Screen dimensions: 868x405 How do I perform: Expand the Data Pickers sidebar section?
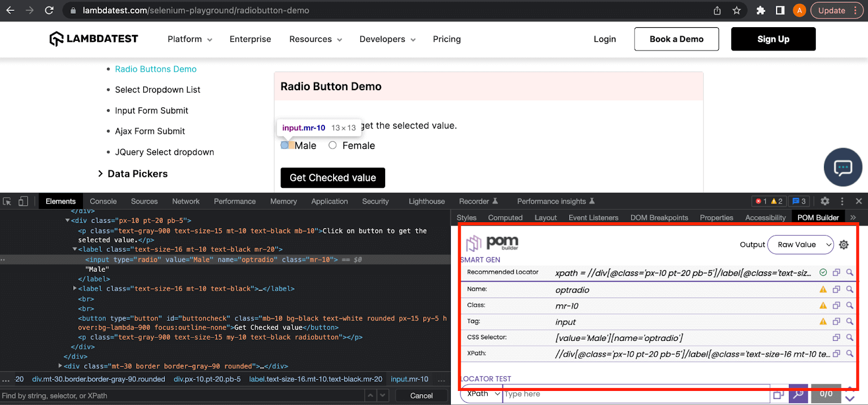click(100, 174)
